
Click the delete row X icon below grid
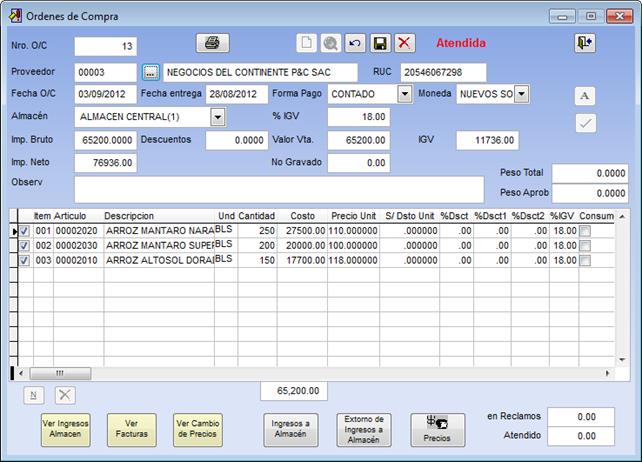(x=65, y=395)
